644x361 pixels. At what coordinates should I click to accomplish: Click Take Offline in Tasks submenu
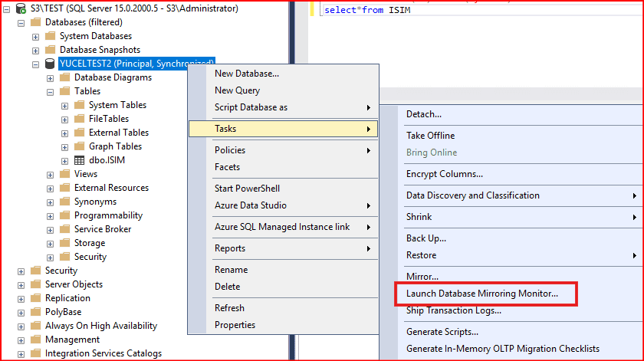click(430, 136)
